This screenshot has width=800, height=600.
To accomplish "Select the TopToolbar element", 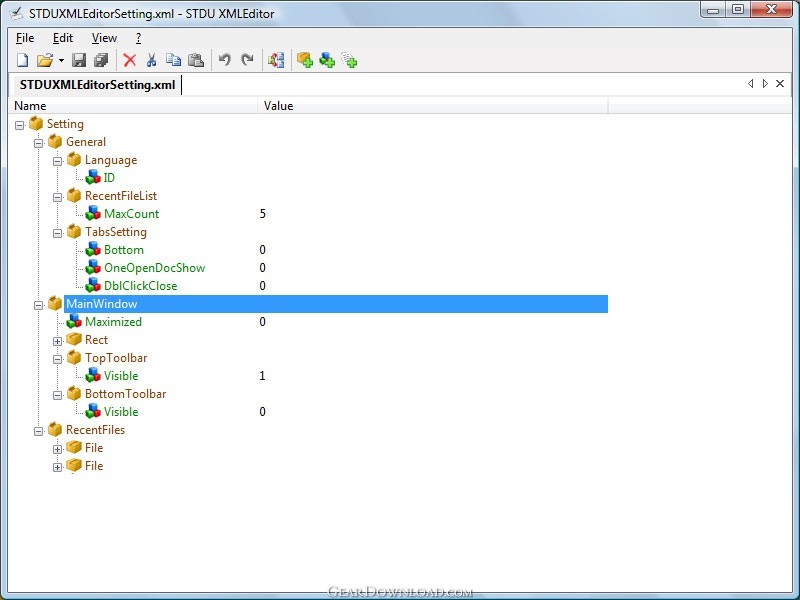I will pos(116,358).
